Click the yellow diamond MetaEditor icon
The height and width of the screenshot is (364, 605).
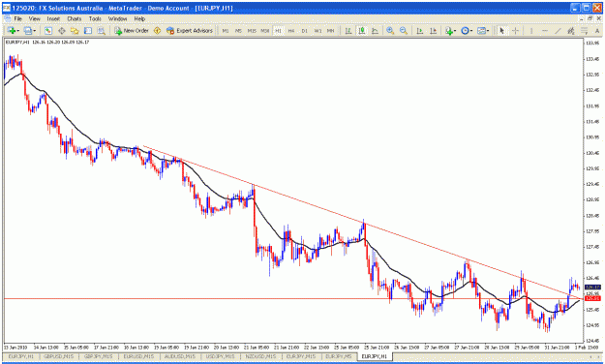pyautogui.click(x=157, y=30)
